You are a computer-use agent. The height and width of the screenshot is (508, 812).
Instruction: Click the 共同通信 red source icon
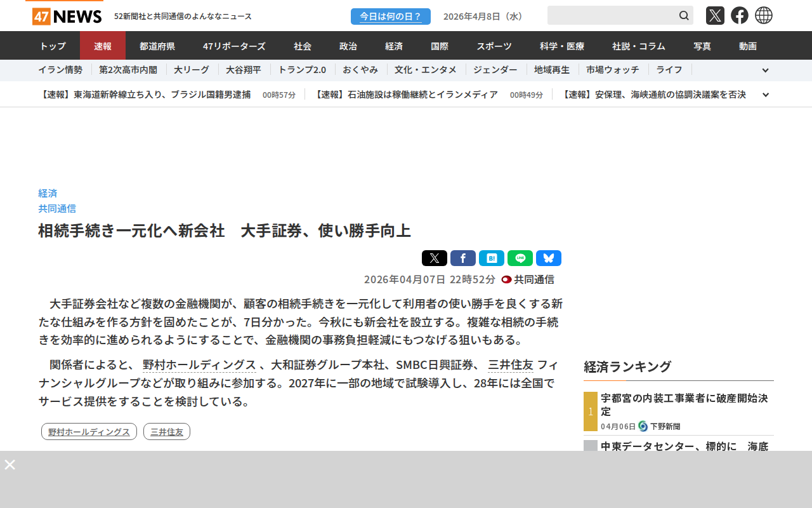[506, 279]
